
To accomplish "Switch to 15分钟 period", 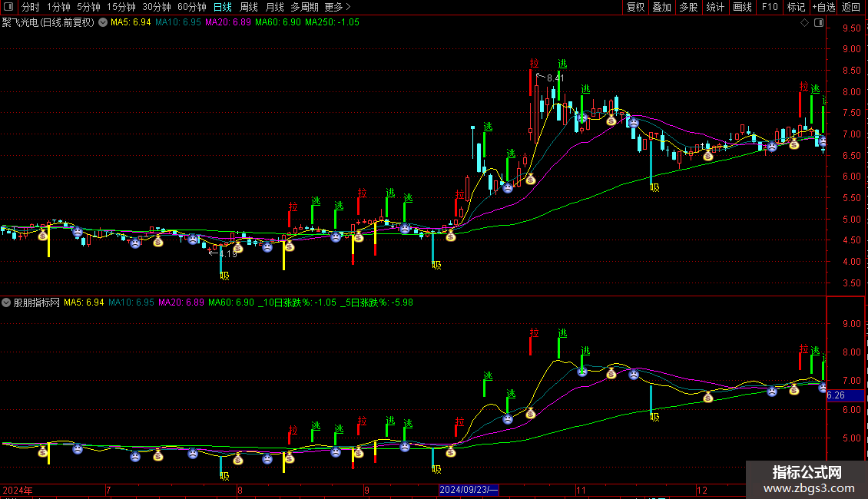I will 121,7.
